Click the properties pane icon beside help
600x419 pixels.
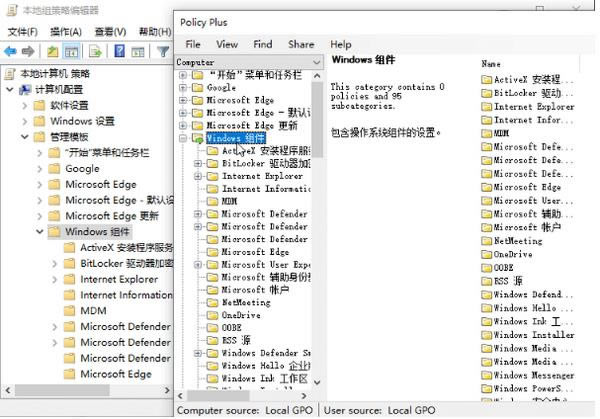[138, 51]
